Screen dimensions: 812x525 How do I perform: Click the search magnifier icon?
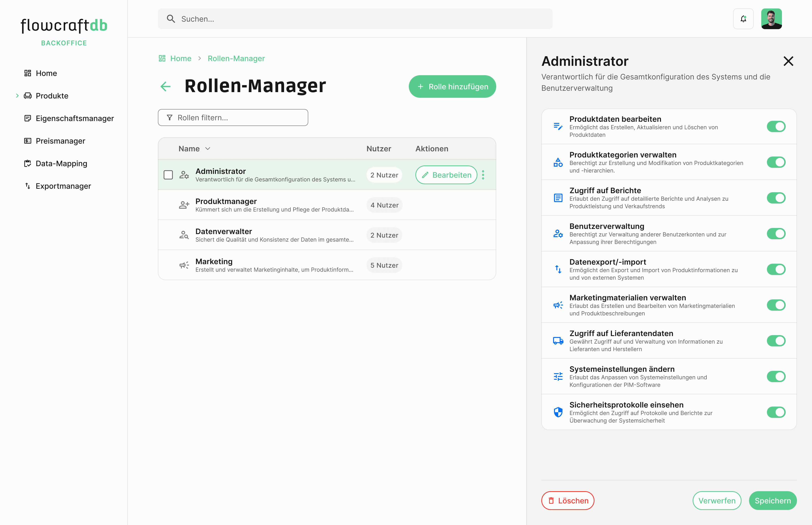(171, 19)
